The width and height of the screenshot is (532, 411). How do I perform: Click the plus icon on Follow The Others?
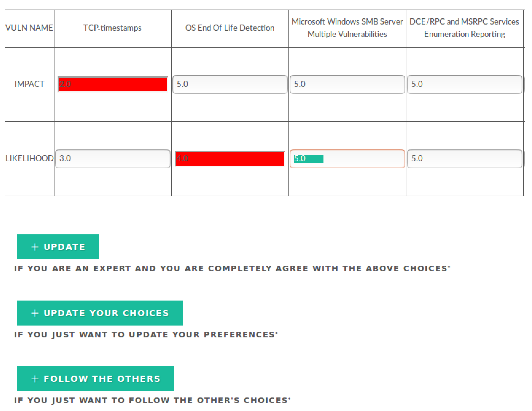click(x=35, y=379)
